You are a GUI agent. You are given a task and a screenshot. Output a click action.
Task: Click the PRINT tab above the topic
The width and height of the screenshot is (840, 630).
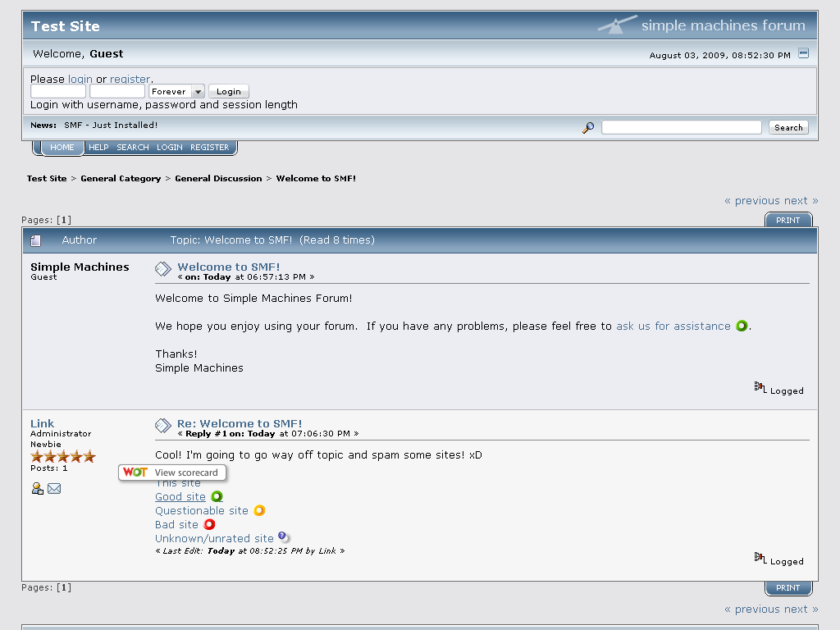(x=788, y=220)
